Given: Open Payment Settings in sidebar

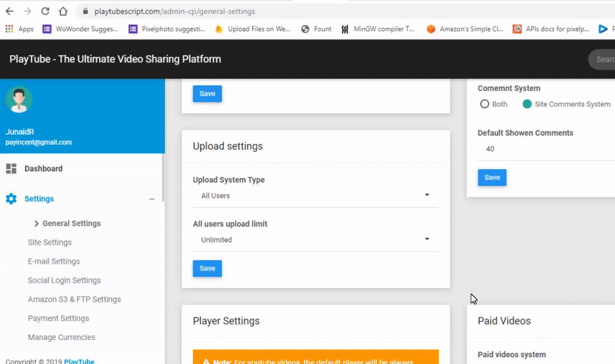Looking at the screenshot, I should 58,318.
